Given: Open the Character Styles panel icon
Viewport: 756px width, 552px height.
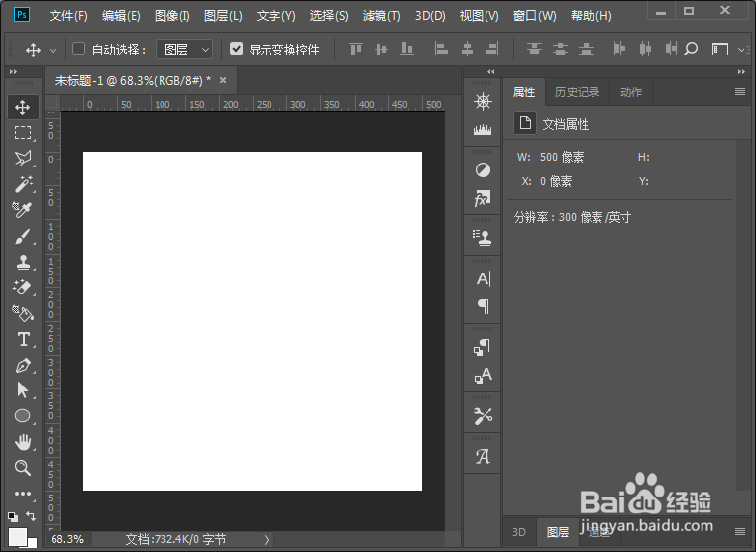Looking at the screenshot, I should point(483,375).
